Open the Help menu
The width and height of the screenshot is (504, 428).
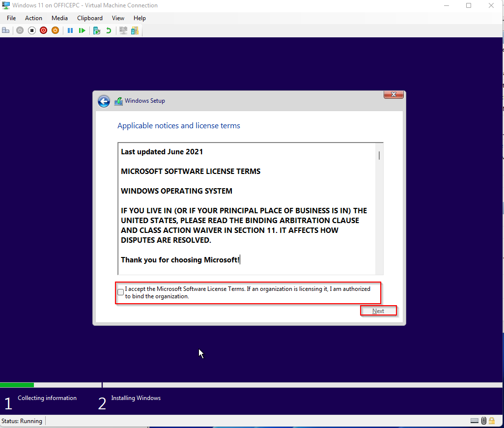[x=140, y=18]
